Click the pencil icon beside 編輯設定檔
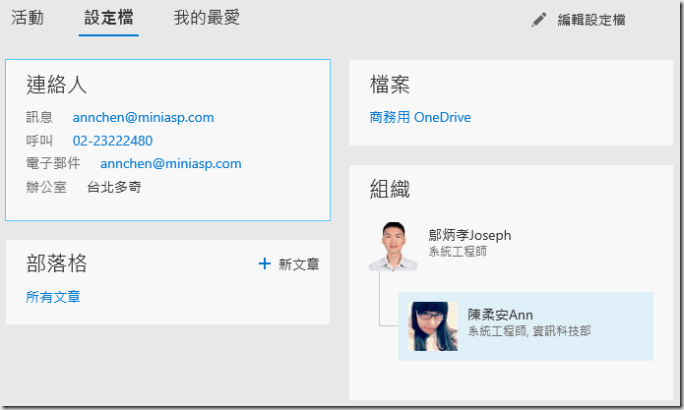684x410 pixels. click(x=539, y=20)
